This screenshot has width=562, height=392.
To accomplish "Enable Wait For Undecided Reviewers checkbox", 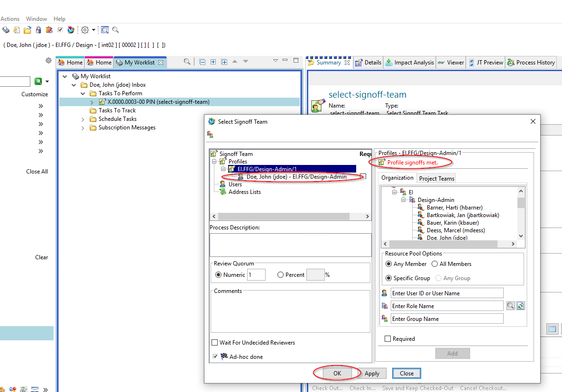I will point(215,343).
